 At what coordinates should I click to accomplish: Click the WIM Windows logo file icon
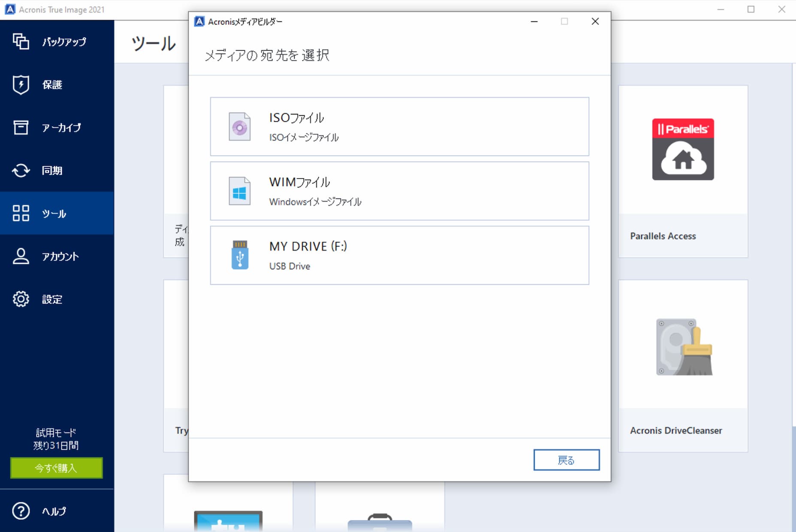point(239,191)
